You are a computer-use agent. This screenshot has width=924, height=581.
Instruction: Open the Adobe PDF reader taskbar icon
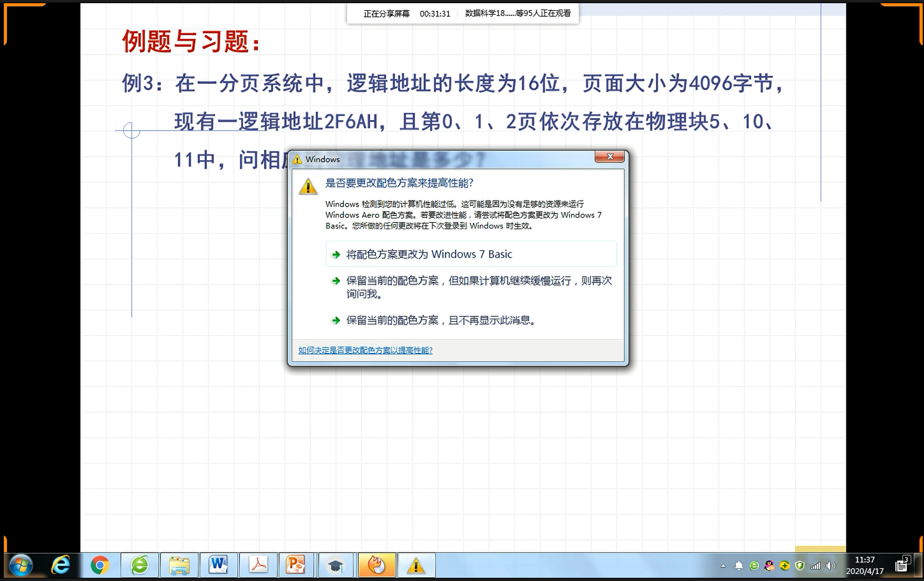coord(258,564)
